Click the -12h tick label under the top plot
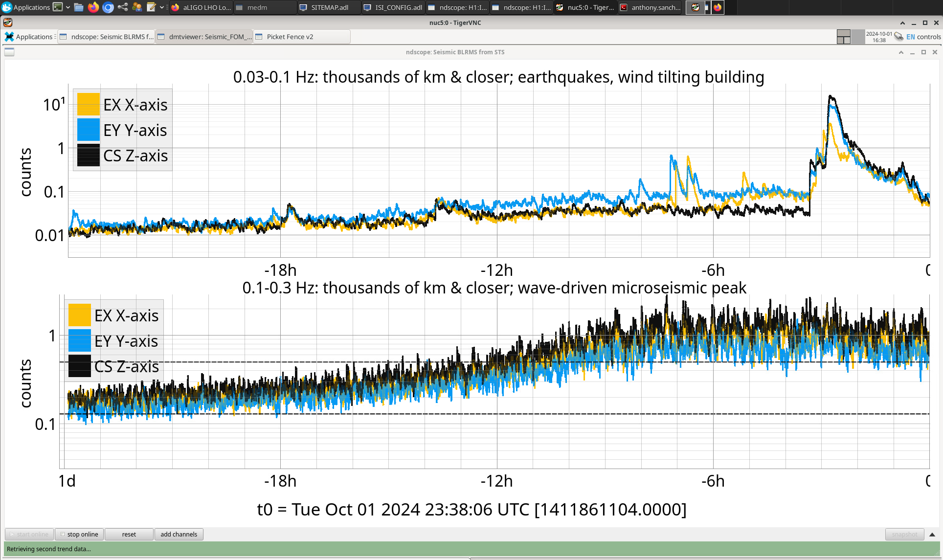 (496, 270)
